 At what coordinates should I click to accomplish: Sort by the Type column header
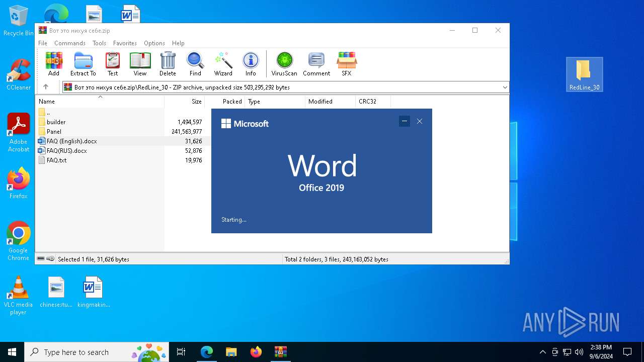click(x=275, y=102)
